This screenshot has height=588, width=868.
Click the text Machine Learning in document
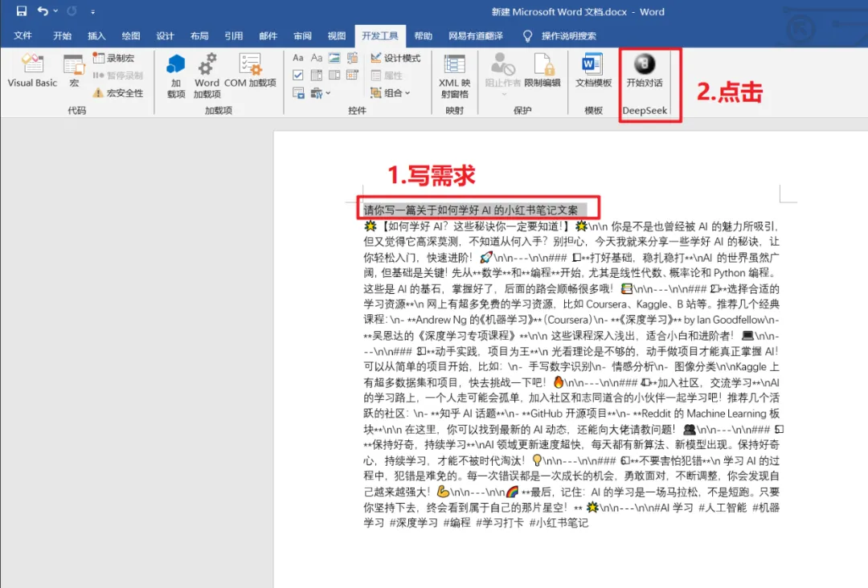(727, 413)
